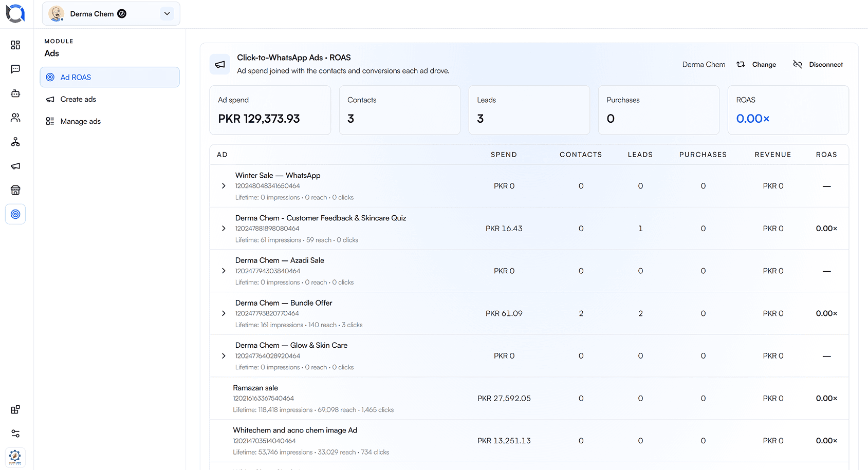The width and height of the screenshot is (868, 470).
Task: Open the profile avatar at sidebar bottom
Action: (15, 457)
